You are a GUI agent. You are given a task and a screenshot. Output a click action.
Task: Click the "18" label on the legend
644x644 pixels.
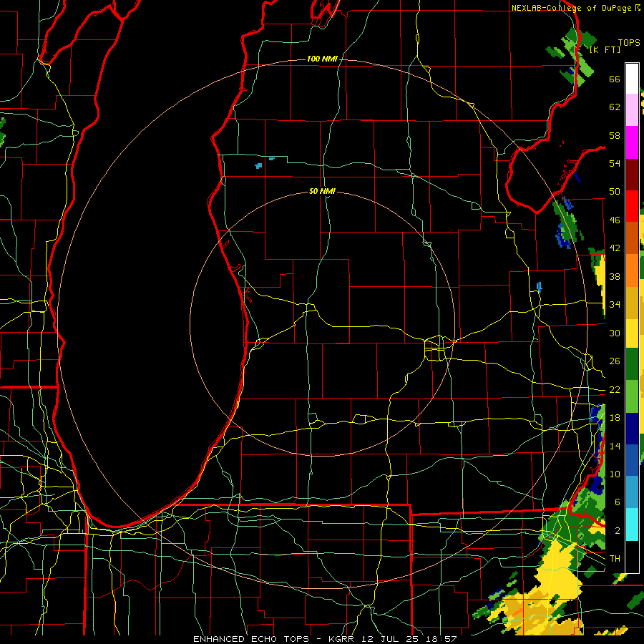point(615,418)
